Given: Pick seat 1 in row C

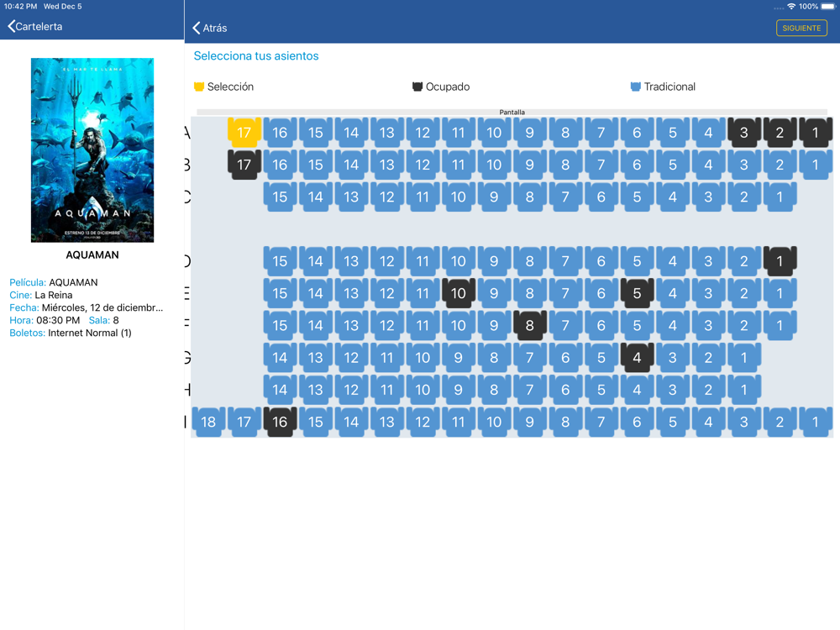Looking at the screenshot, I should (780, 197).
